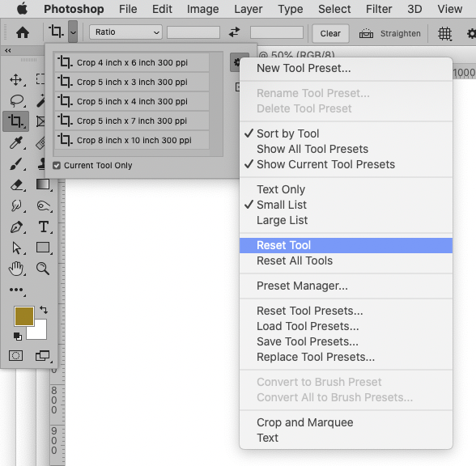Open the Layer menu
Viewport: 476px width, 466px height.
coord(249,9)
